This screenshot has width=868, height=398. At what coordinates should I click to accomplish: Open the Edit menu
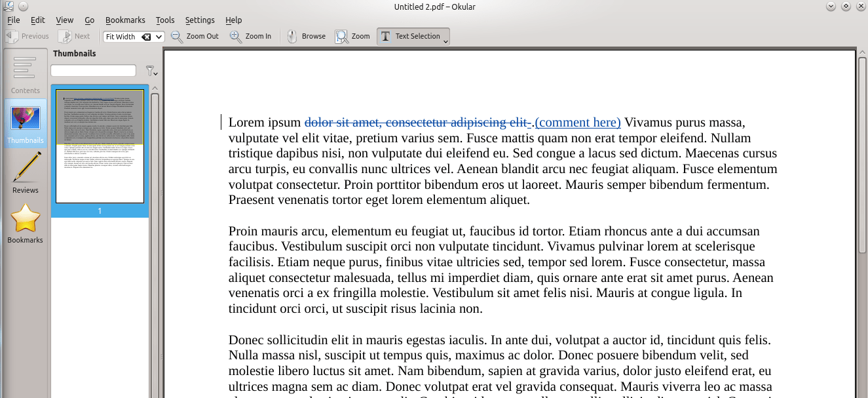tap(37, 20)
